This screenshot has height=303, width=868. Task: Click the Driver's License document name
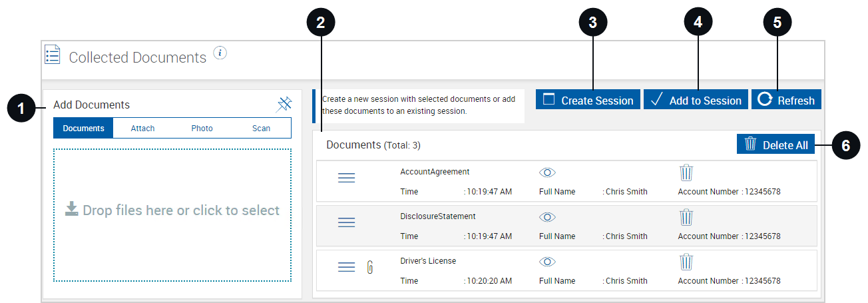(x=428, y=261)
